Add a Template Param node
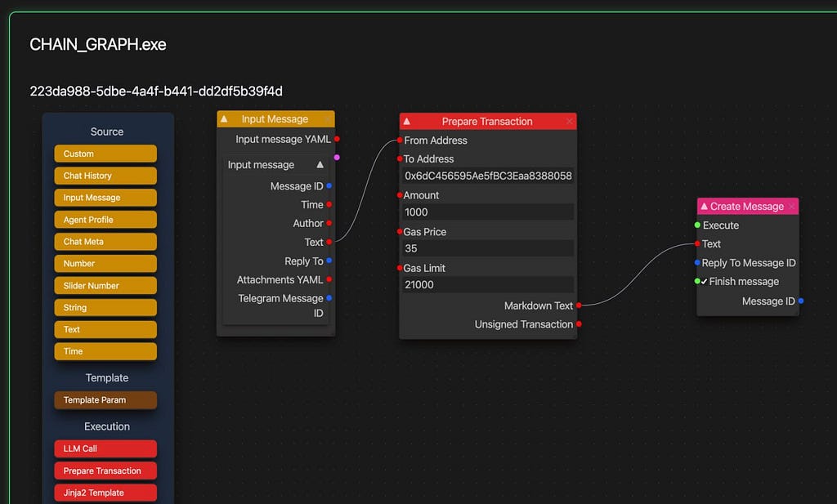This screenshot has height=504, width=837. [105, 400]
